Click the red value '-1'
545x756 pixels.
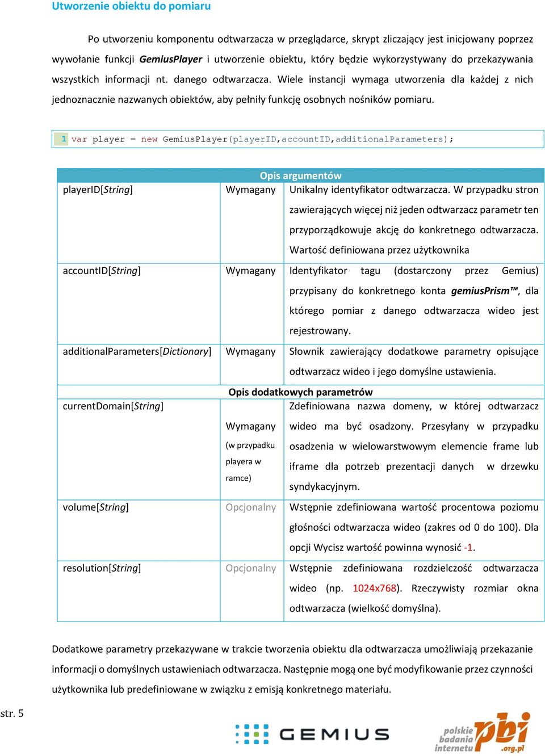click(x=468, y=548)
